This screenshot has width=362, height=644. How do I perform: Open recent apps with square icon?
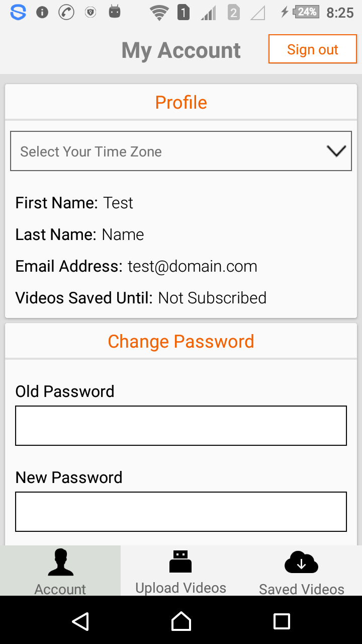tap(282, 621)
